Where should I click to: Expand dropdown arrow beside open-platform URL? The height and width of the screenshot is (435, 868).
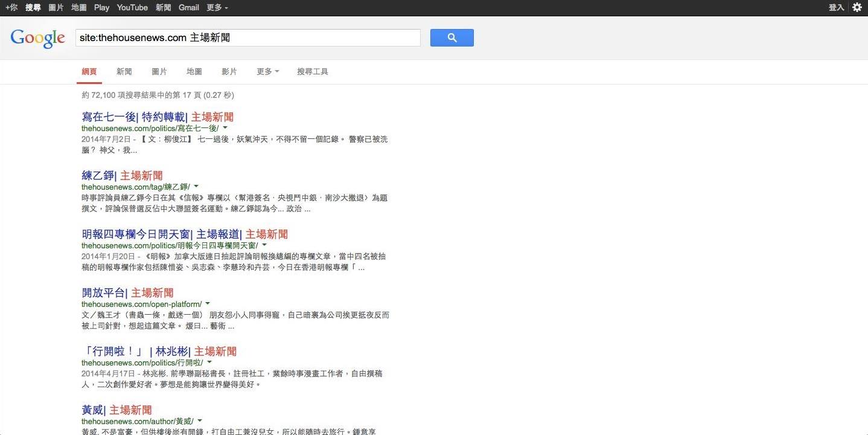(208, 304)
